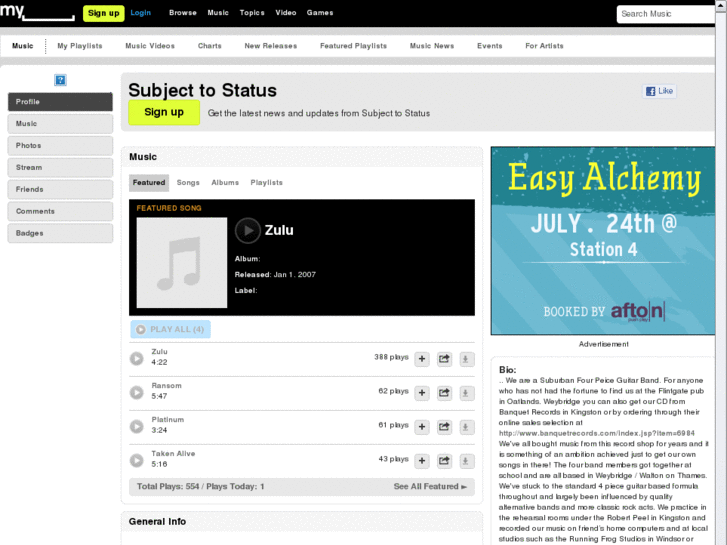Click the Ransom song title

[166, 385]
